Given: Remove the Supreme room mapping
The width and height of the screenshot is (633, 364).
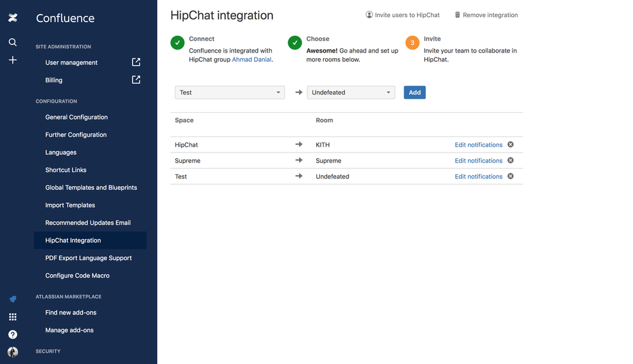Looking at the screenshot, I should pyautogui.click(x=511, y=160).
